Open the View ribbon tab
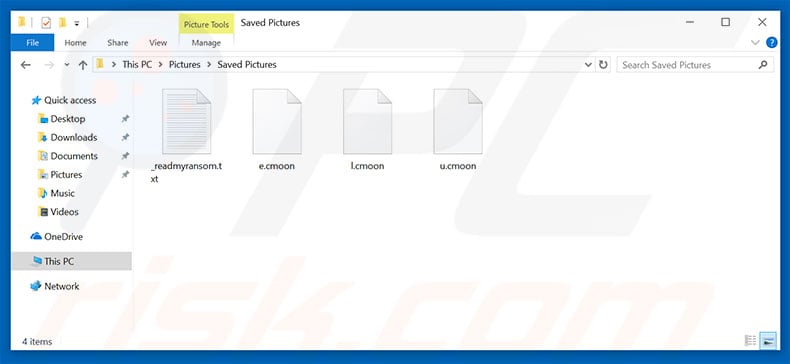 pyautogui.click(x=158, y=43)
